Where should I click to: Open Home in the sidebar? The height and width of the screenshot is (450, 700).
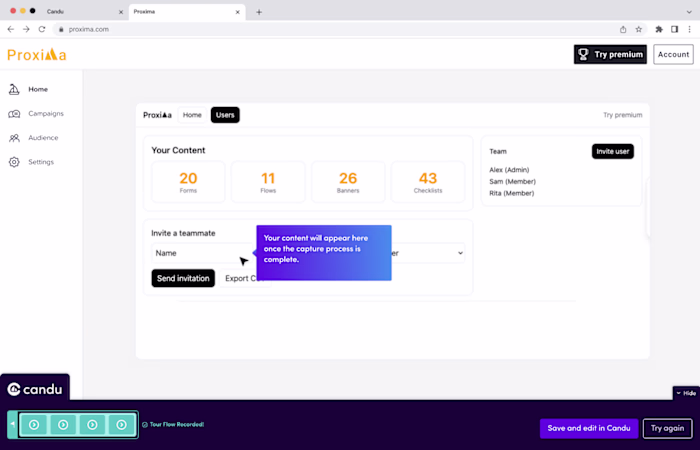[x=38, y=89]
